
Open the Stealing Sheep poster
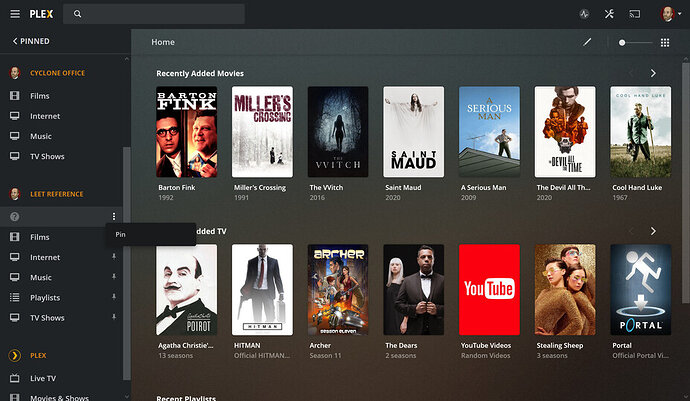click(565, 290)
